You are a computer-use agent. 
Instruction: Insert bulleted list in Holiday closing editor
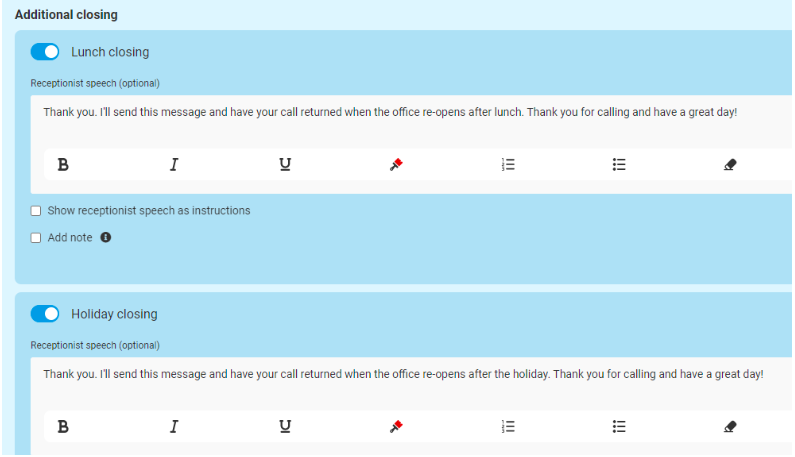tap(619, 427)
